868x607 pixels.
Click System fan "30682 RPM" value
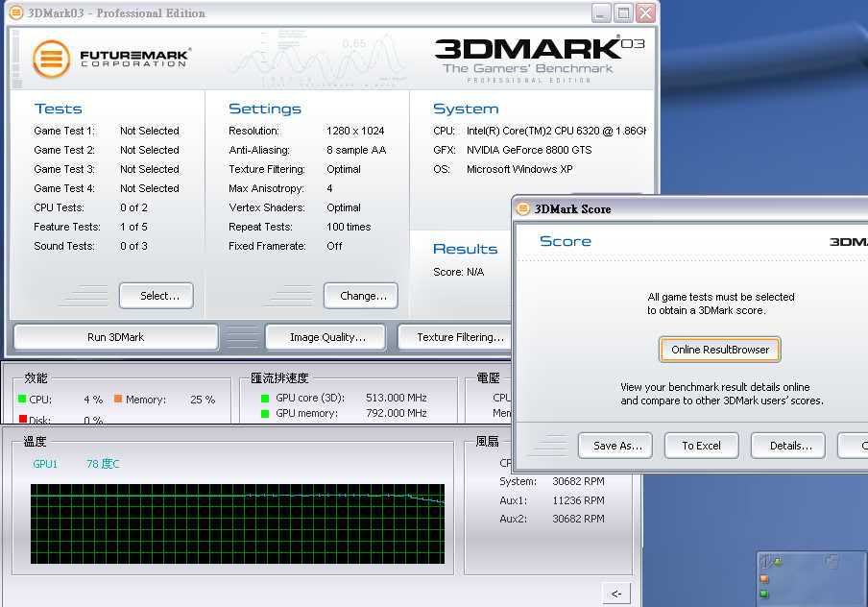tap(578, 481)
